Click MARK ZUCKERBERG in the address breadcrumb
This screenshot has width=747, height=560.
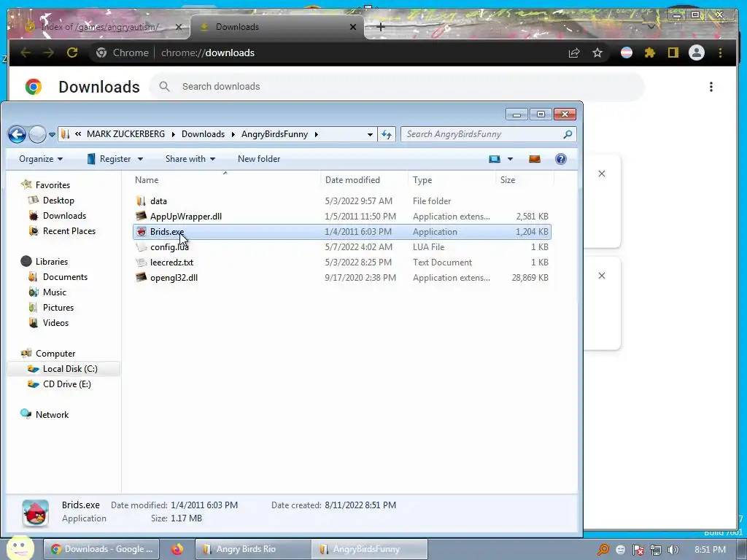125,134
